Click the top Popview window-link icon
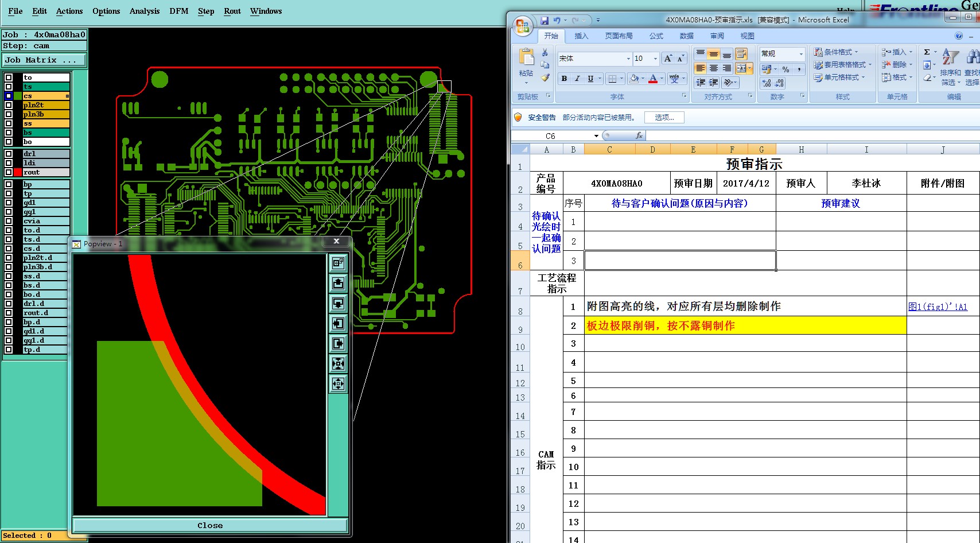 (338, 263)
